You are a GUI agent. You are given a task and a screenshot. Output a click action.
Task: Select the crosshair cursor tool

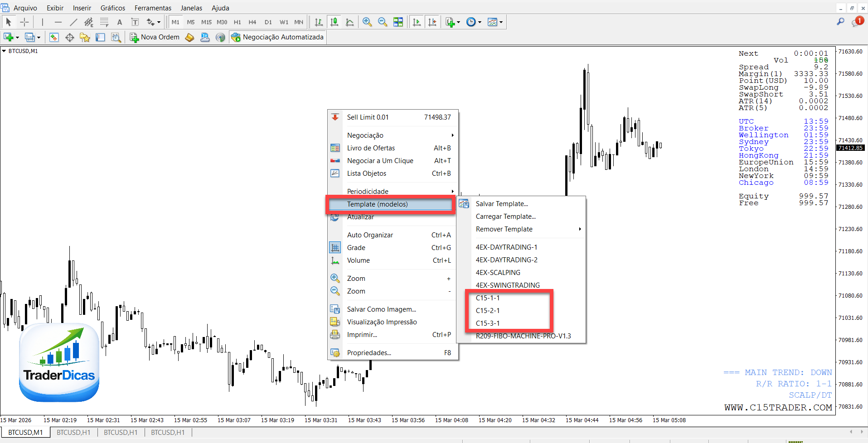24,22
